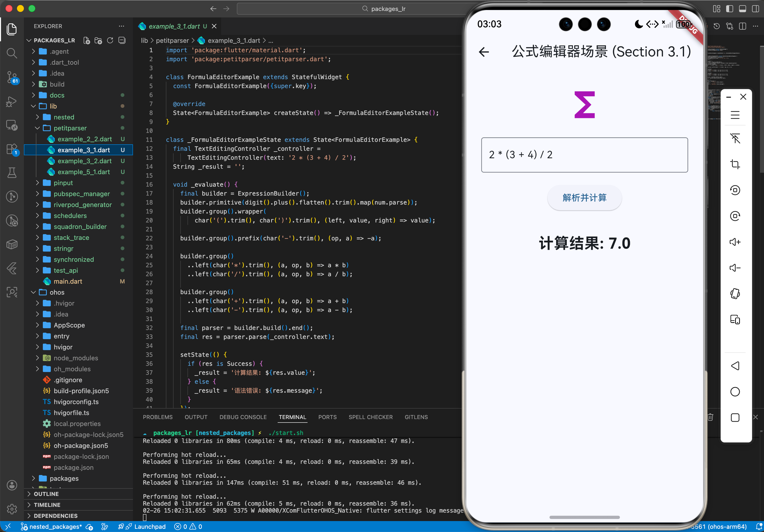Click the formula text field in phone app
Viewport: 764px width, 532px height.
[x=584, y=155]
